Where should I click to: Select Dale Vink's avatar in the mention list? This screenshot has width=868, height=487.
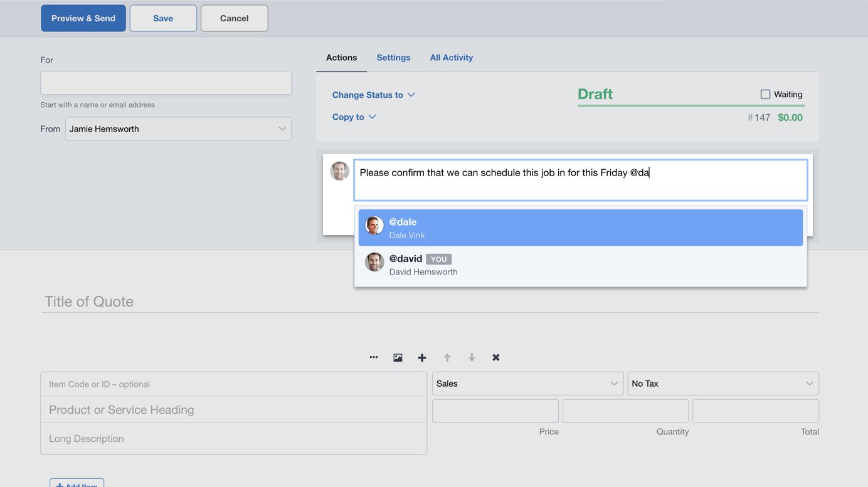(374, 227)
